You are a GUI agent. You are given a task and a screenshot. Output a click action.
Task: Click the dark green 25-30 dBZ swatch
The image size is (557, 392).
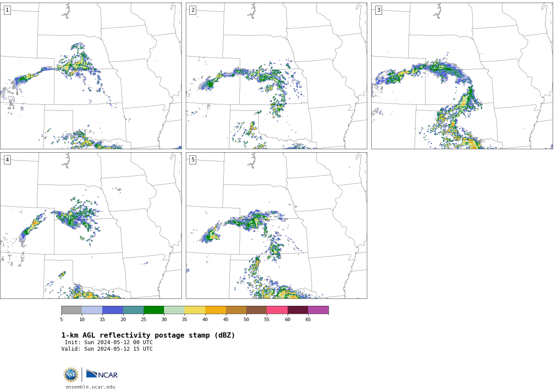tap(154, 310)
